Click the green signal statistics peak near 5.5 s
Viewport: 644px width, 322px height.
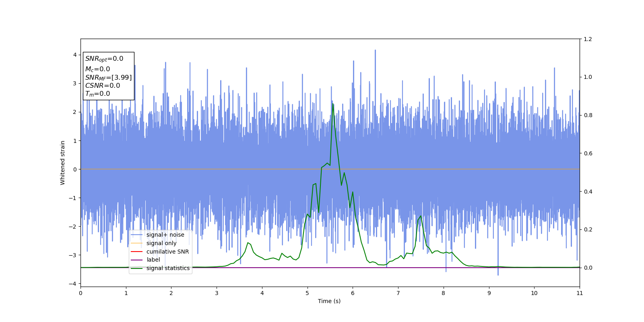[333, 104]
